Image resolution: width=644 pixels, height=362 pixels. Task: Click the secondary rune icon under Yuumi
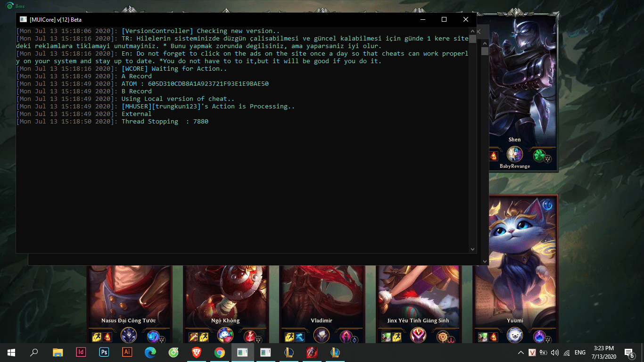[x=539, y=336]
